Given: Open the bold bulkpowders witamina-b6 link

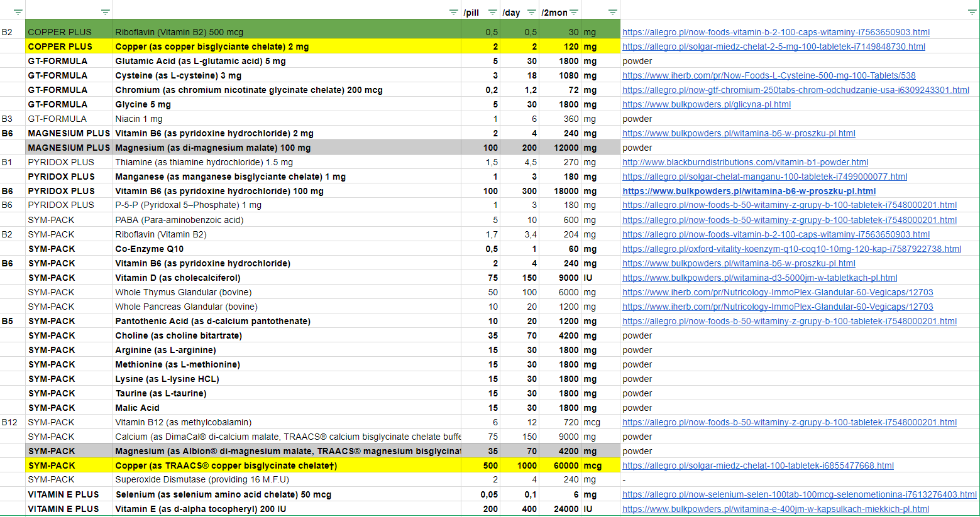Looking at the screenshot, I should pos(749,191).
